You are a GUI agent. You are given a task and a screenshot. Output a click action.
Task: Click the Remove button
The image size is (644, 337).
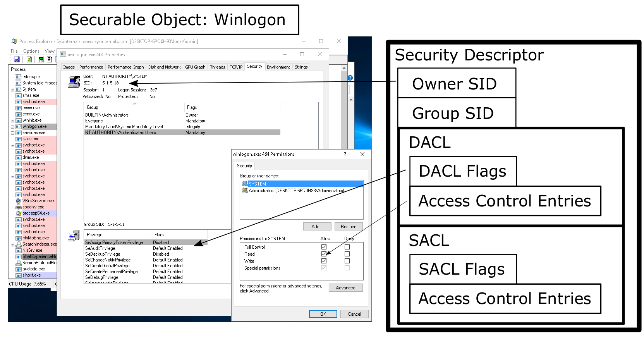tap(349, 226)
